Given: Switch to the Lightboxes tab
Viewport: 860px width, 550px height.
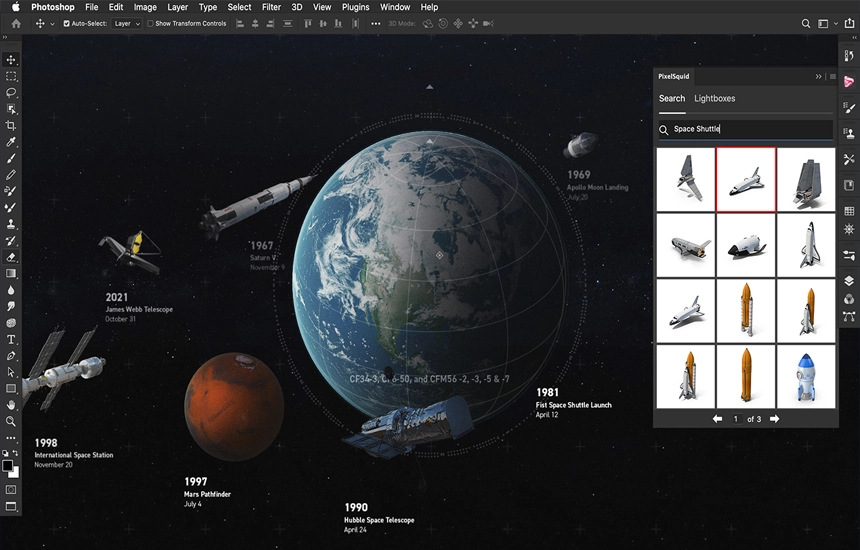Looking at the screenshot, I should [x=714, y=98].
